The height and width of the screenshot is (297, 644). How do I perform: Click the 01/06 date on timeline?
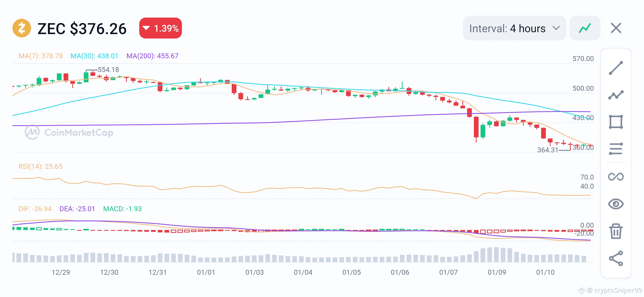click(x=400, y=272)
